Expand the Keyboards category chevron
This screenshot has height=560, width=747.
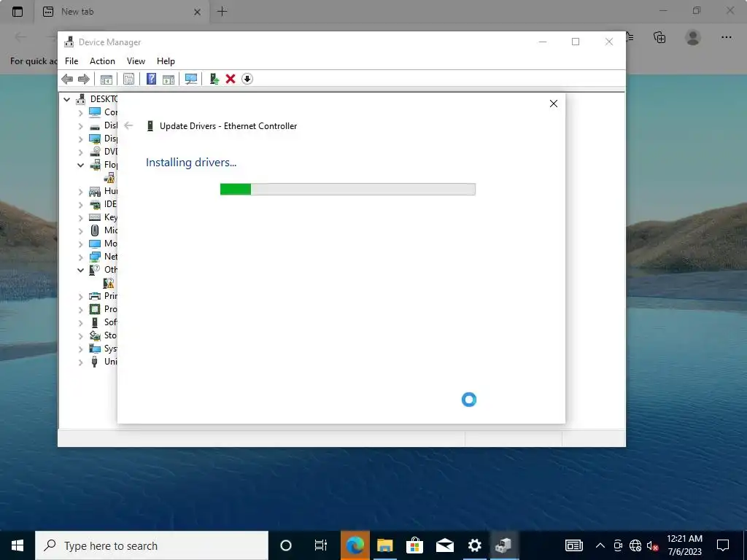(80, 218)
